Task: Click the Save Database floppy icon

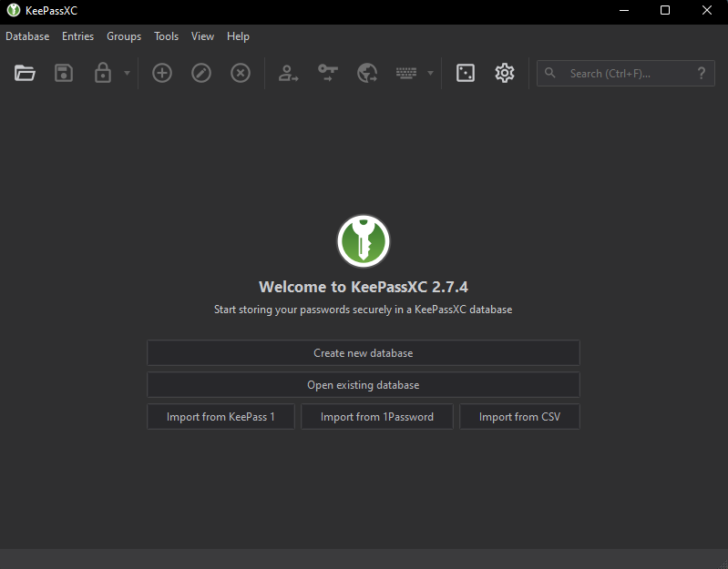Action: [x=64, y=73]
